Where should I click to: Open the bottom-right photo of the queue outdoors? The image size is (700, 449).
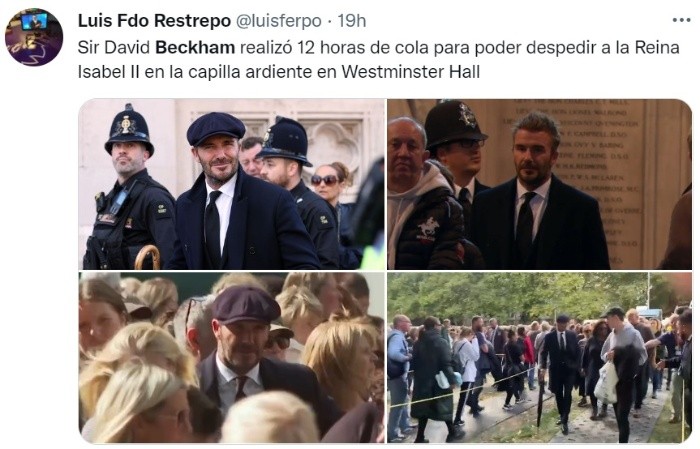tap(539, 357)
